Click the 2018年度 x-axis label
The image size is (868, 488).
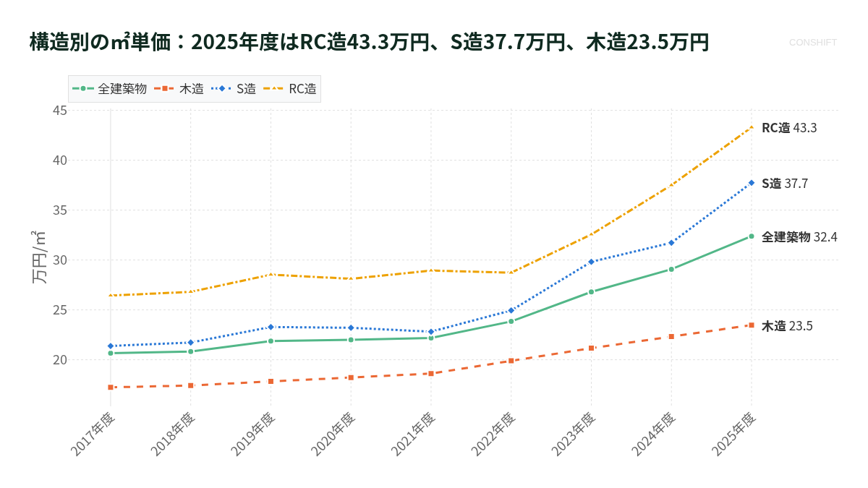(174, 434)
